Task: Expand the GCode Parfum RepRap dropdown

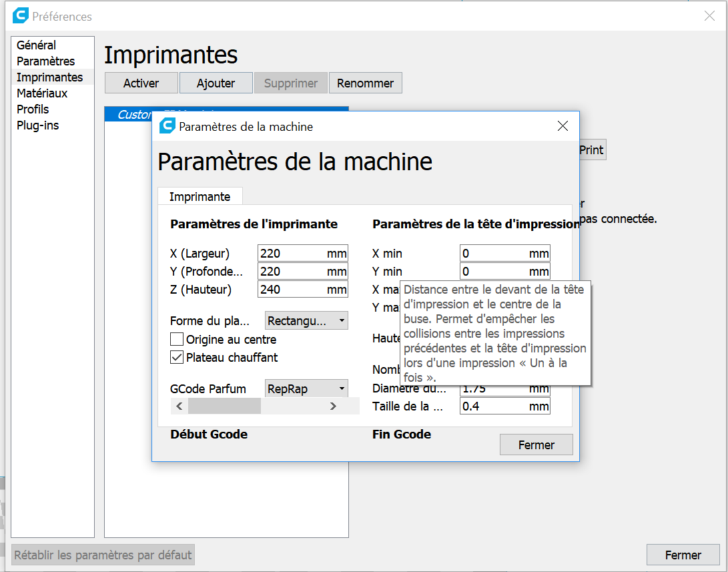Action: click(306, 388)
